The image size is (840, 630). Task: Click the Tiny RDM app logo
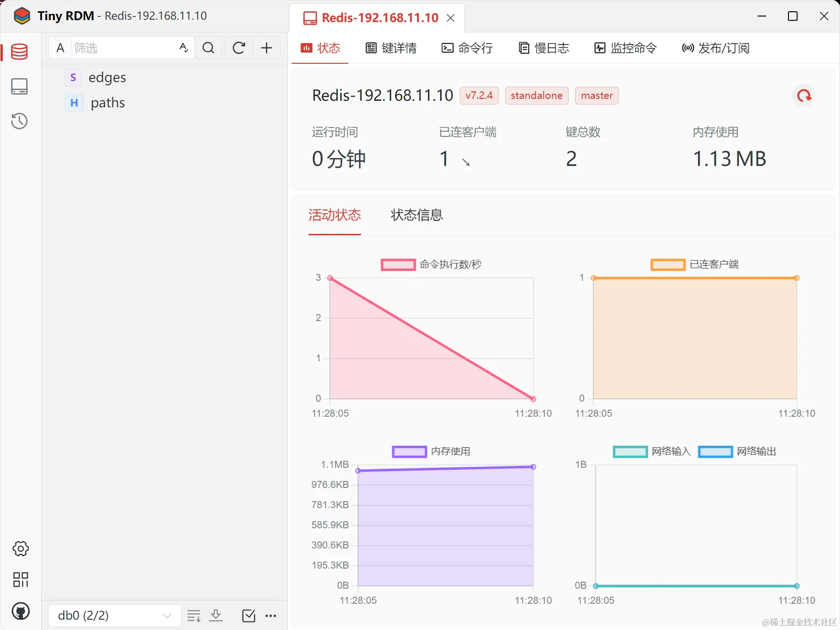tap(22, 16)
